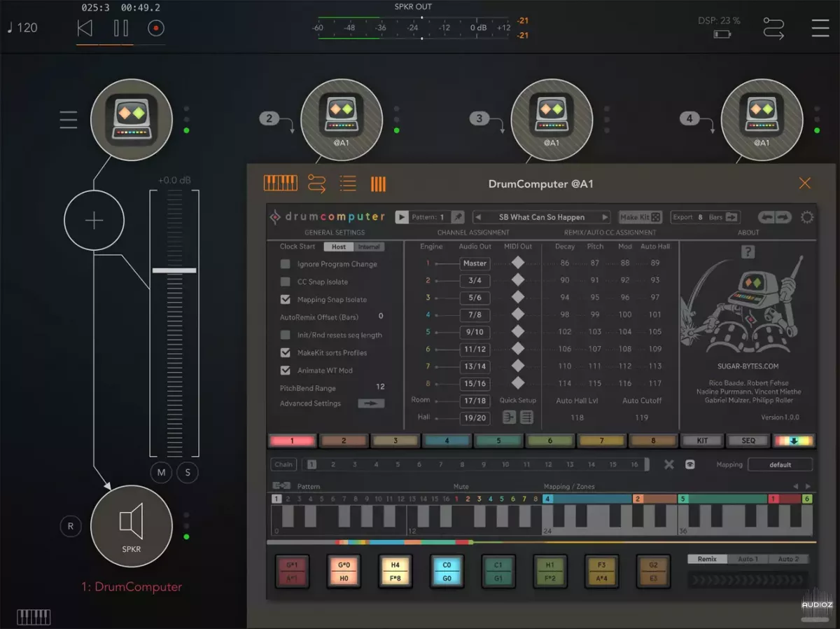
Task: Set Clock Start to Internal
Action: point(369,247)
